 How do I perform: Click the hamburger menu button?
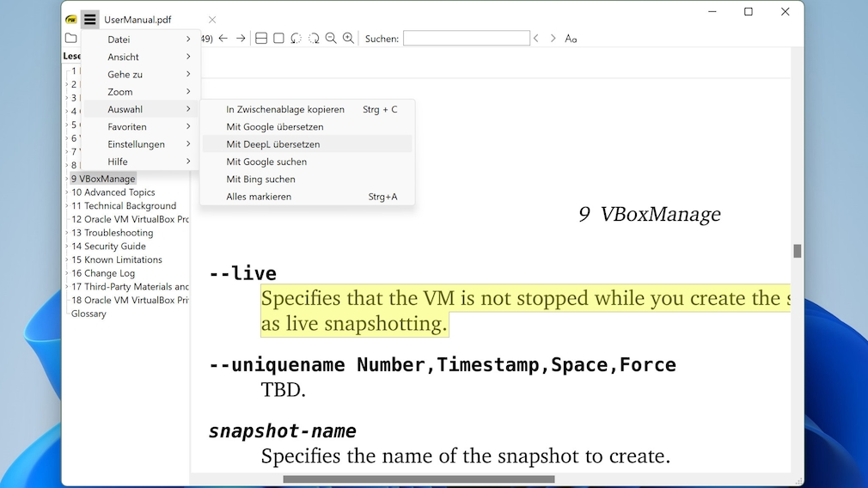click(89, 20)
